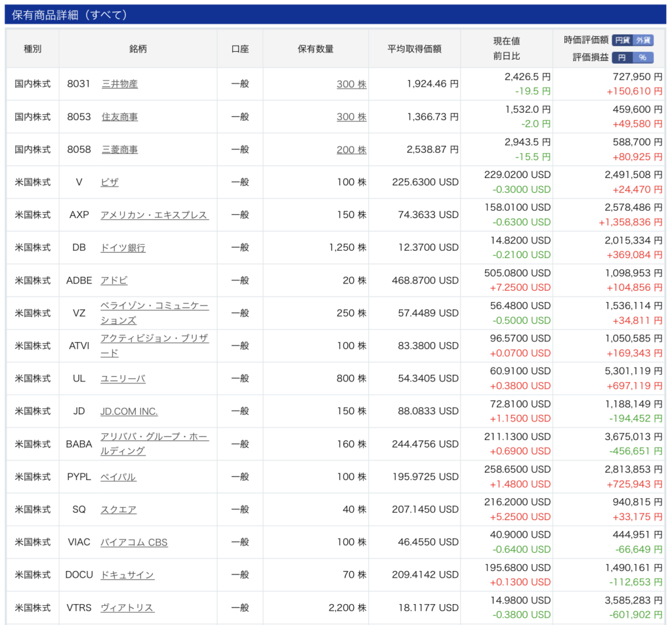This screenshot has height=625, width=672.
Task: Open ドイツ銀行 stock link
Action: pos(123,248)
